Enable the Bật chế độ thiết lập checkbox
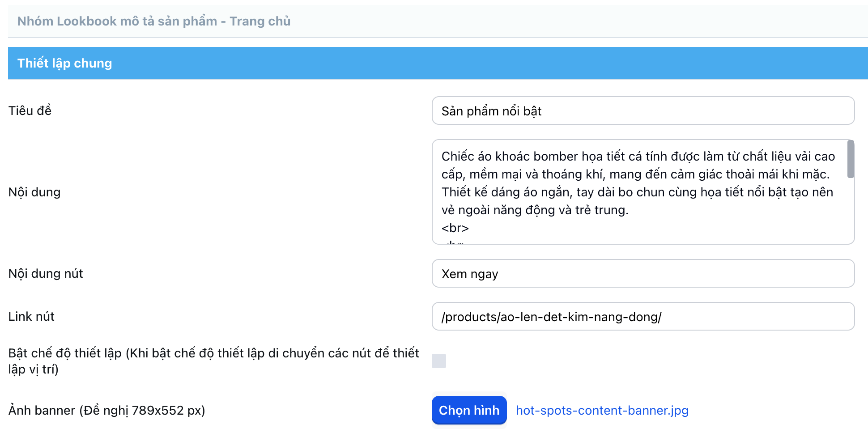868x433 pixels. pos(439,361)
